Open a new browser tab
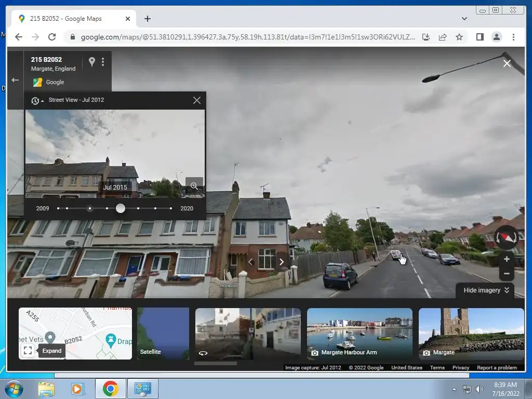This screenshot has height=399, width=532. click(147, 19)
